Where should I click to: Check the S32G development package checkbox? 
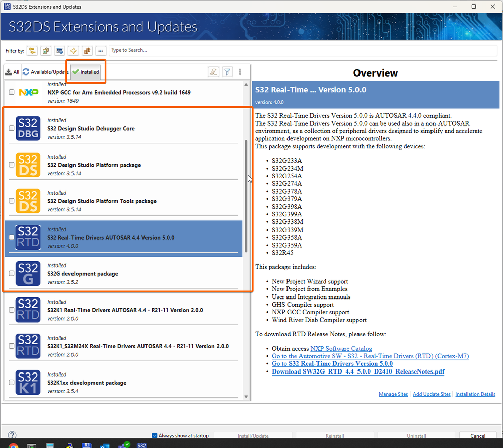point(11,273)
